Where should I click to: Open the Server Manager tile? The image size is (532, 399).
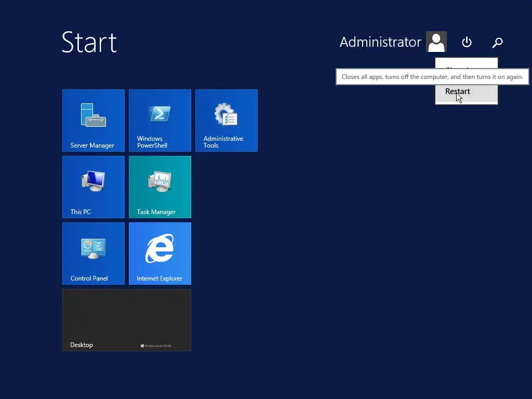pos(94,121)
